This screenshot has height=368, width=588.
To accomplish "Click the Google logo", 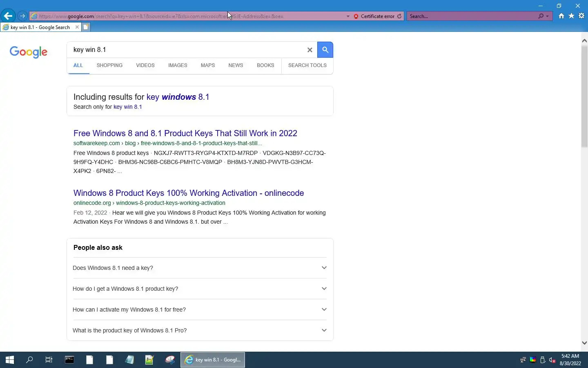I will point(29,52).
